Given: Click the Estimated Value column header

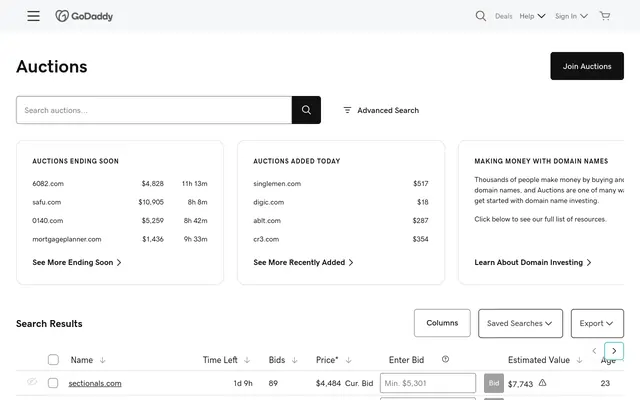Looking at the screenshot, I should [539, 360].
